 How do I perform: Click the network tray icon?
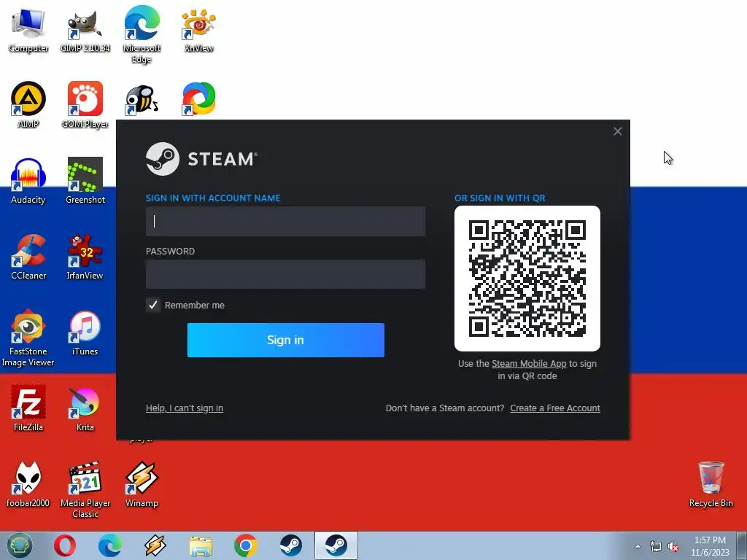[656, 546]
